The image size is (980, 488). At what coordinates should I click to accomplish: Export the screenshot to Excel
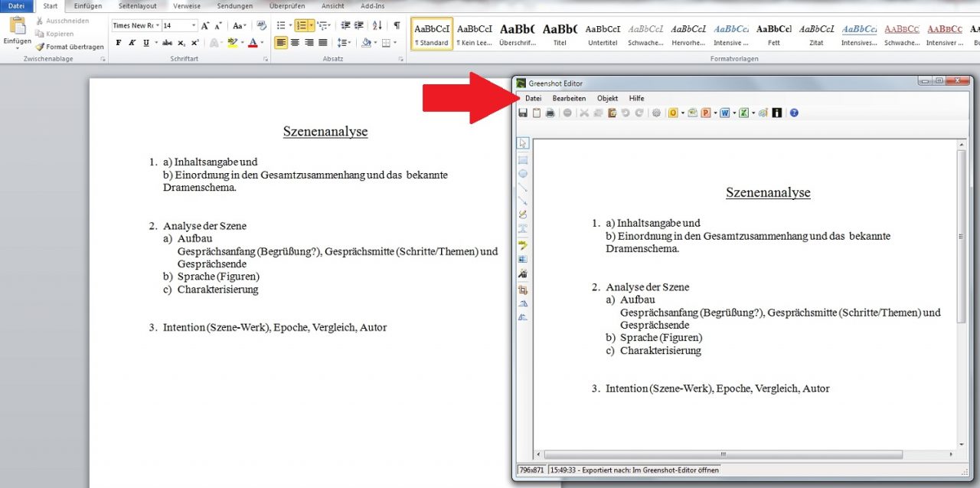pyautogui.click(x=743, y=113)
